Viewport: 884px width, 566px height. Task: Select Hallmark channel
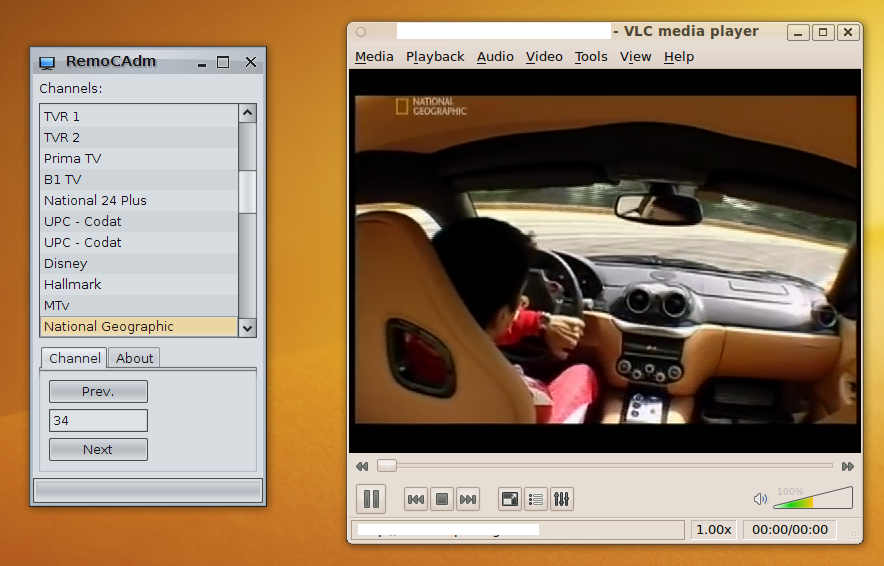click(x=139, y=284)
